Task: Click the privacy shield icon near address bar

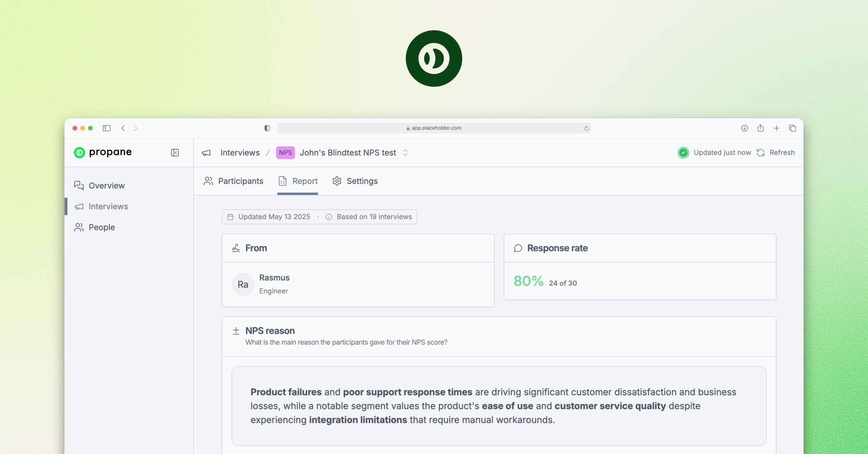Action: pos(267,128)
